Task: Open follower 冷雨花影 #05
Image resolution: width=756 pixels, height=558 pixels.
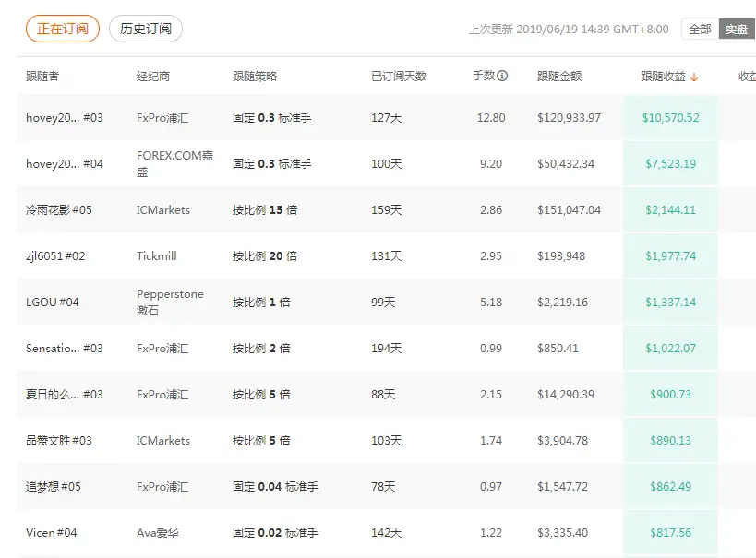Action: click(59, 209)
